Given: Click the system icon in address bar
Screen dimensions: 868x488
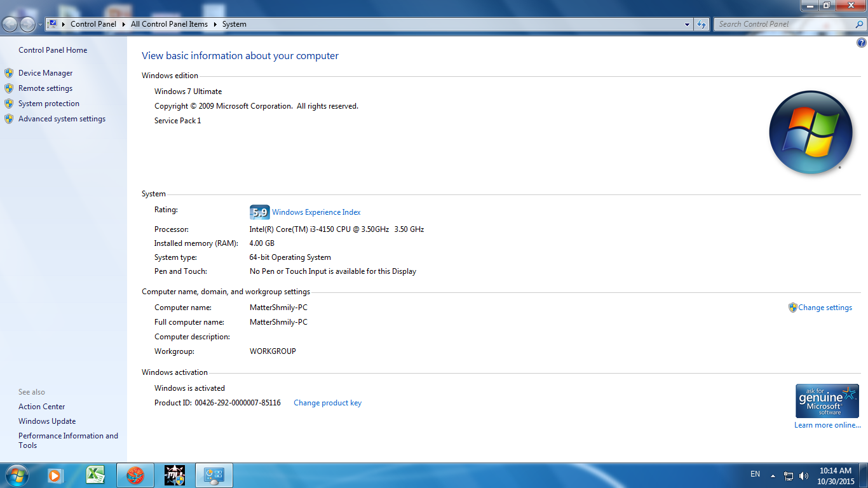Looking at the screenshot, I should pos(53,24).
